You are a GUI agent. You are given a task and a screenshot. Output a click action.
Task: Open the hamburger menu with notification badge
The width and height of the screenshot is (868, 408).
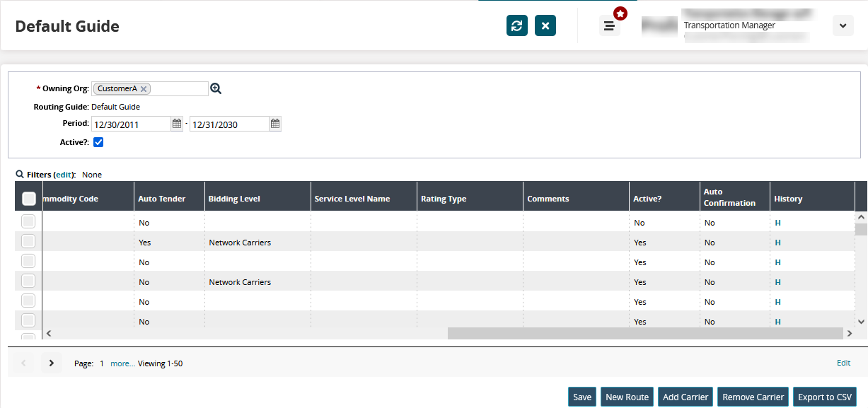609,26
